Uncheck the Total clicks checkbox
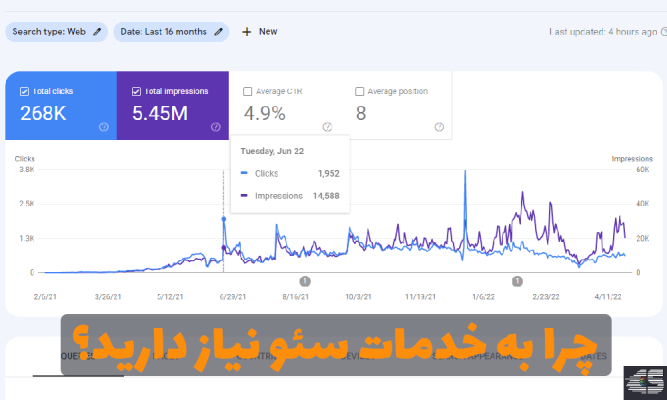This screenshot has width=667, height=400. tap(24, 91)
